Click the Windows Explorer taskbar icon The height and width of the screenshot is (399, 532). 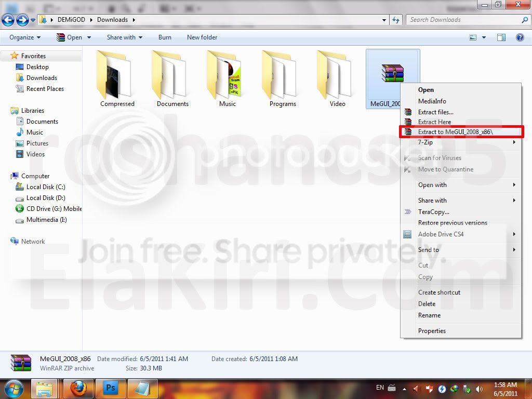click(x=44, y=389)
